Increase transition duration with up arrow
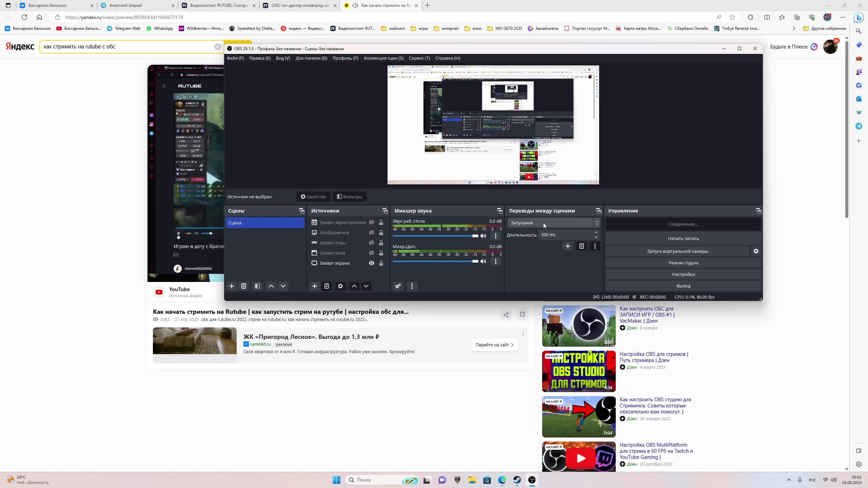 (596, 232)
